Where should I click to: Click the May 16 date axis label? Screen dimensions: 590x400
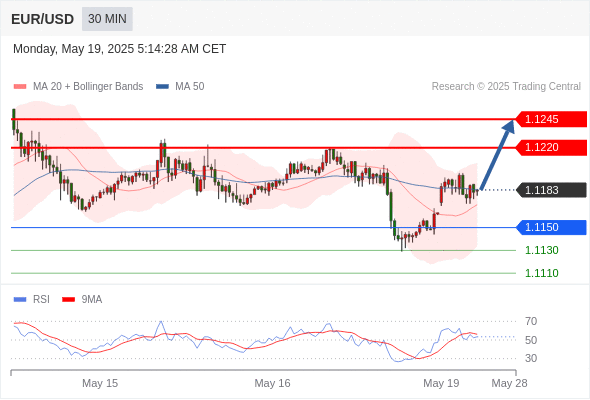[x=272, y=383]
